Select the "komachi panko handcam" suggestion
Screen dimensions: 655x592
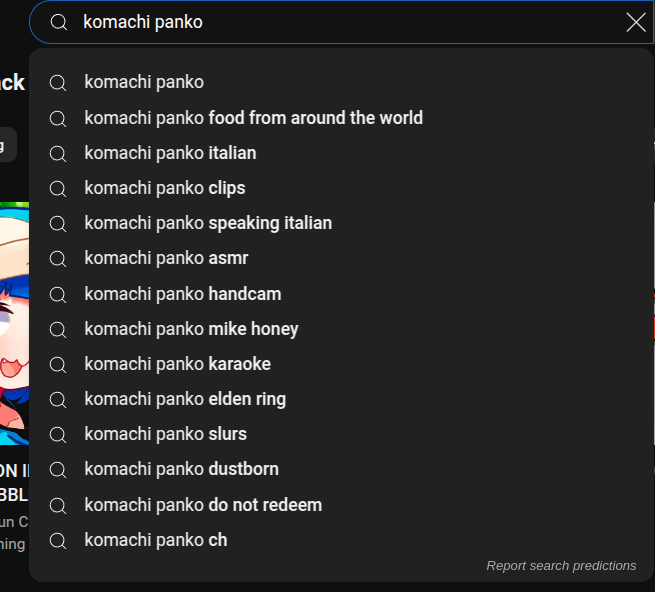[183, 294]
